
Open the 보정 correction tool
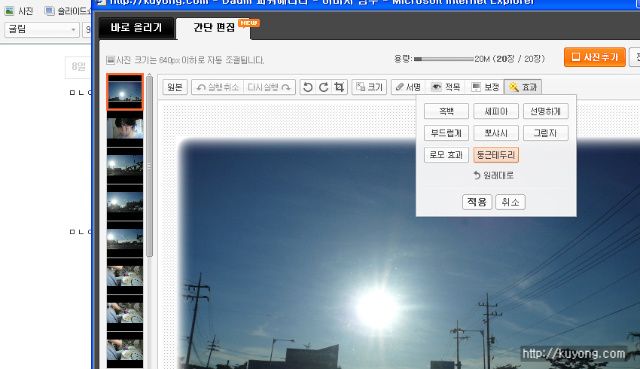[x=485, y=87]
